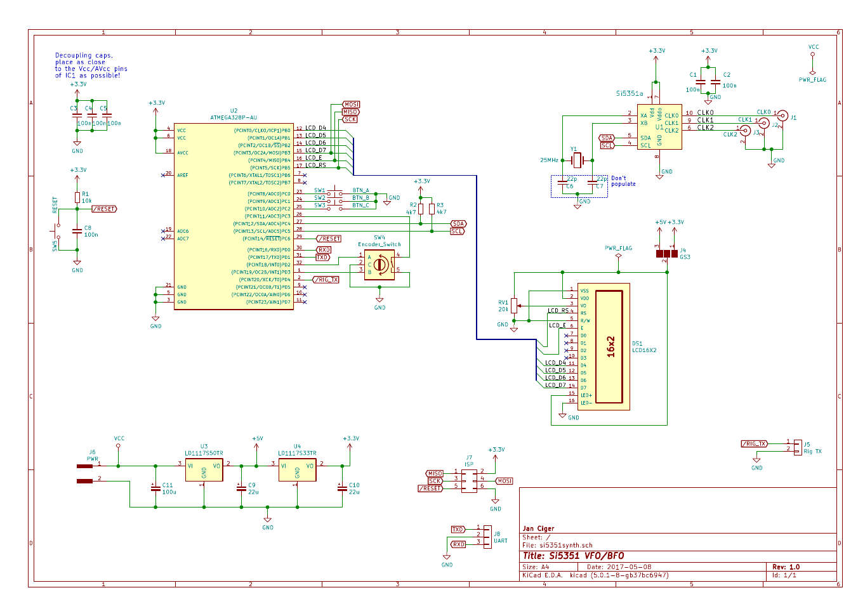Select the LD1117S33TR regulator symbol U4

click(297, 470)
